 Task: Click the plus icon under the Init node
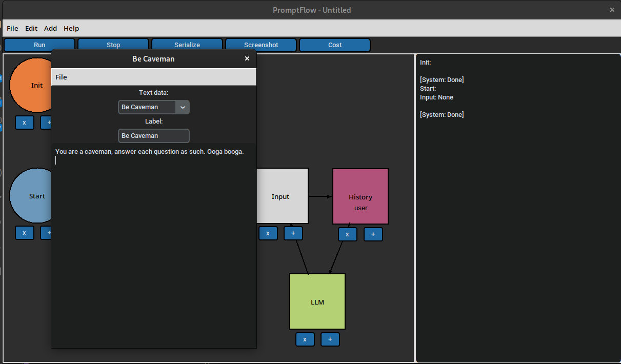(x=47, y=123)
